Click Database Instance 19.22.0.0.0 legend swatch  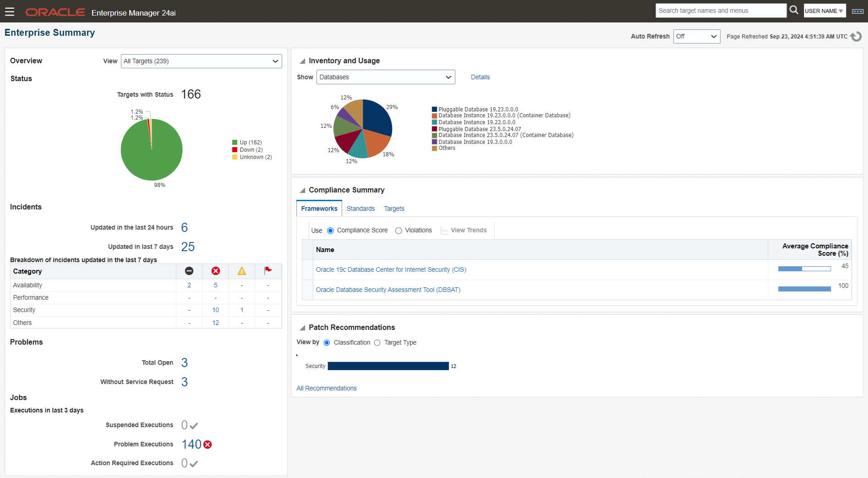434,122
